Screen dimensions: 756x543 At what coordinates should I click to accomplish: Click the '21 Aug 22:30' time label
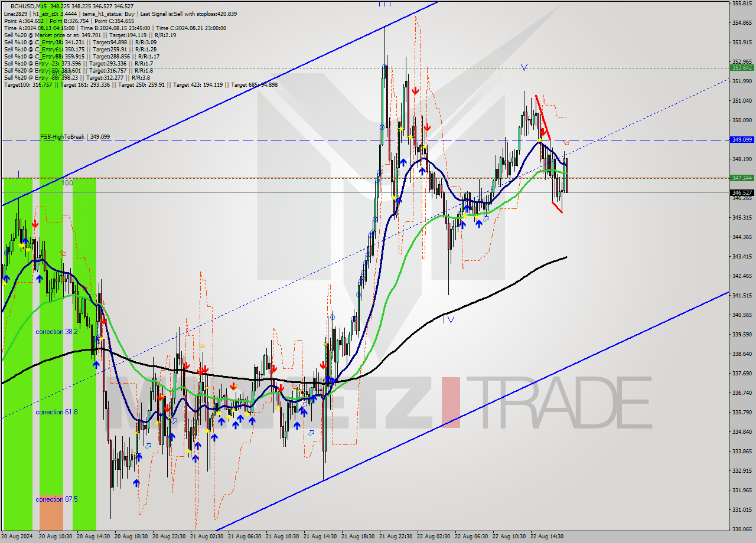(396, 537)
